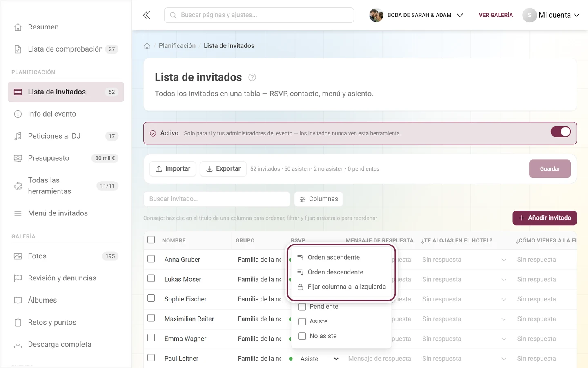This screenshot has height=368, width=588.
Task: Choose Orden descendente from column menu
Action: (x=341, y=272)
